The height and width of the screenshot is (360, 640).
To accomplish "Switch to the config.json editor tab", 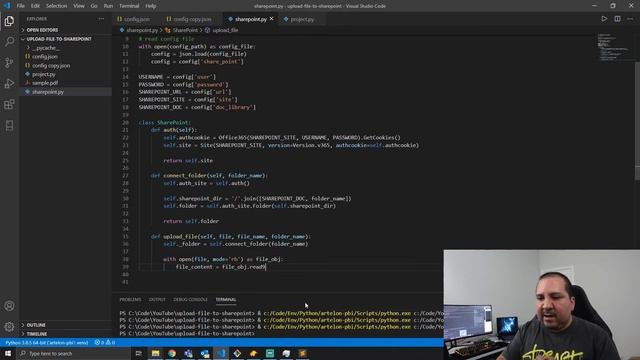I will [137, 19].
